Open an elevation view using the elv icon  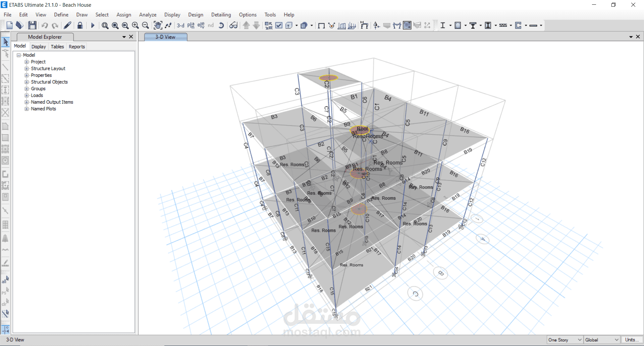200,26
